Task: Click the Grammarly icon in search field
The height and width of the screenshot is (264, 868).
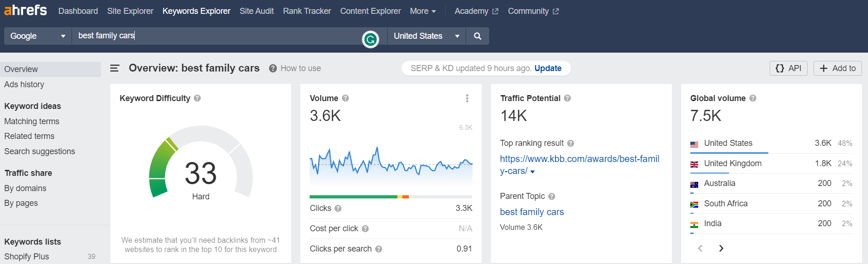Action: click(x=370, y=40)
